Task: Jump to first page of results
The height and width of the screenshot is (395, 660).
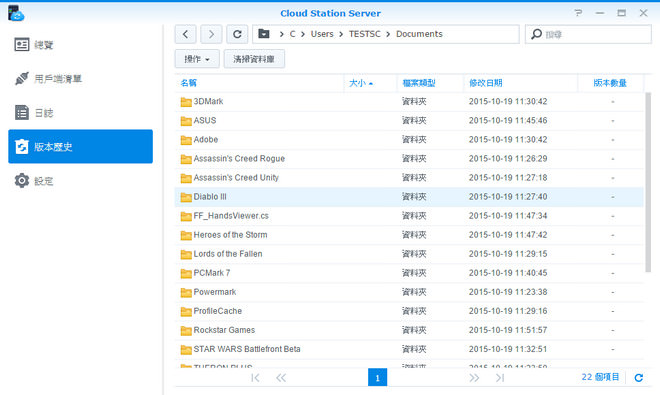Action: [x=255, y=378]
